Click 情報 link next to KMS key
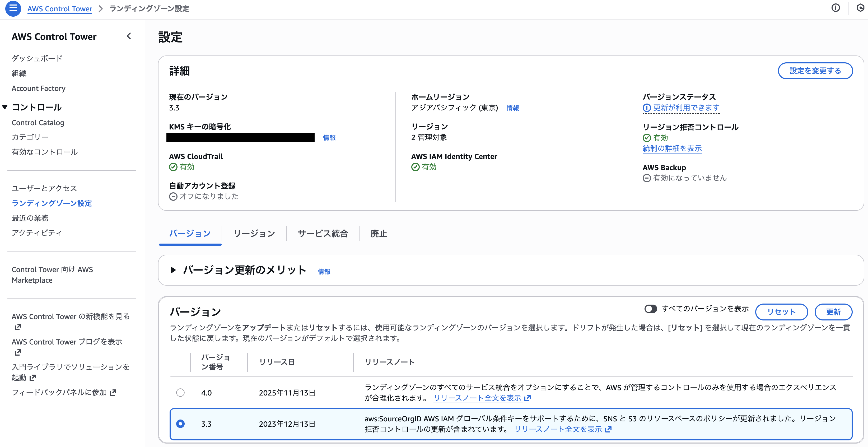Image resolution: width=868 pixels, height=447 pixels. [x=329, y=138]
